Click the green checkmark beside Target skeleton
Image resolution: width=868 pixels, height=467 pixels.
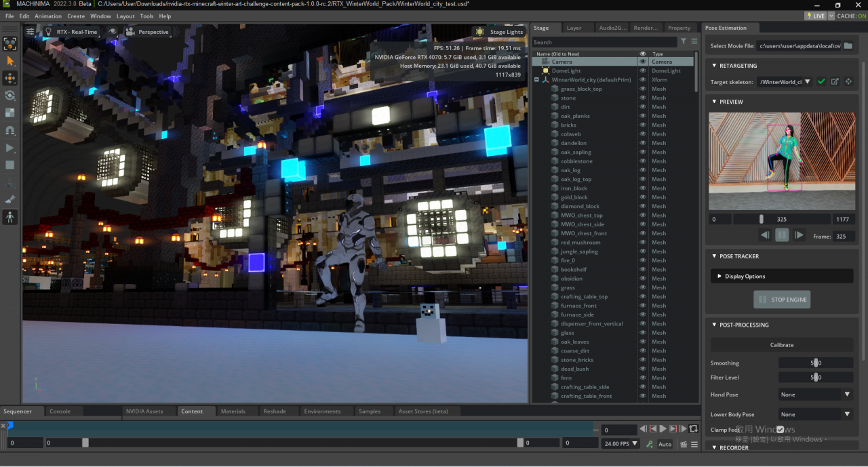(821, 82)
